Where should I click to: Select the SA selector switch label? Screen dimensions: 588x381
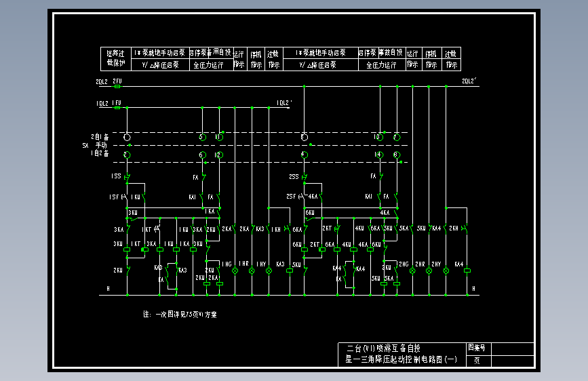click(x=85, y=146)
